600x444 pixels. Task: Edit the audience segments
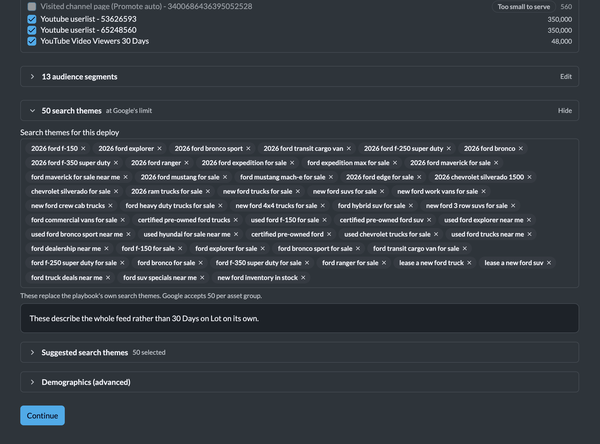(x=566, y=77)
